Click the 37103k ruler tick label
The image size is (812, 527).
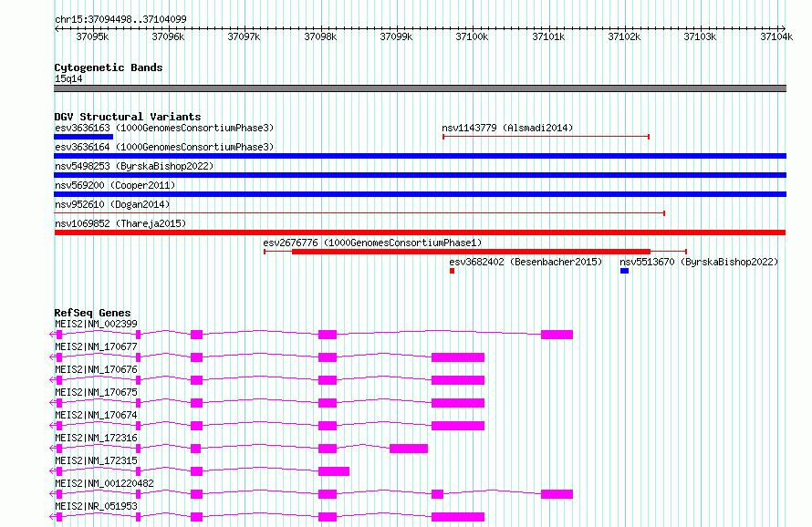700,36
